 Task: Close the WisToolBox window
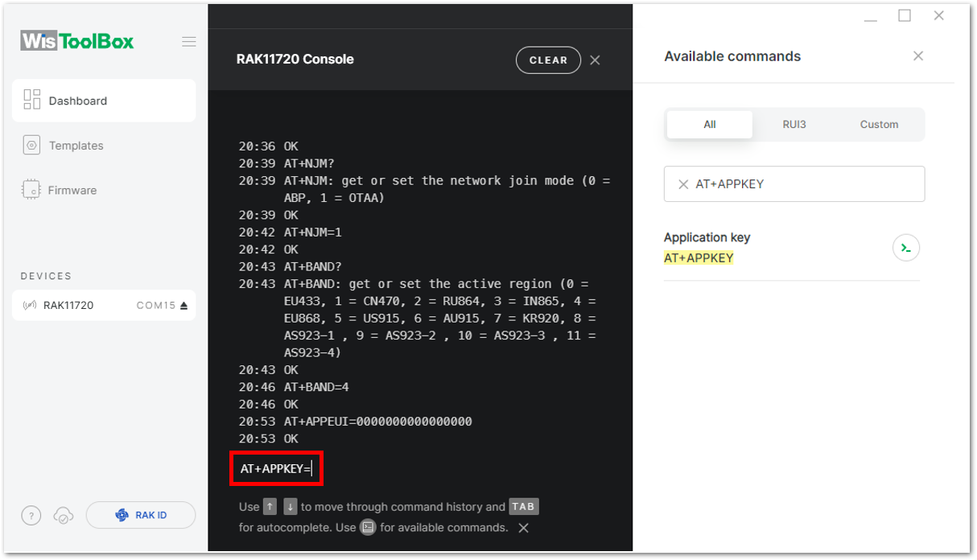click(x=938, y=15)
